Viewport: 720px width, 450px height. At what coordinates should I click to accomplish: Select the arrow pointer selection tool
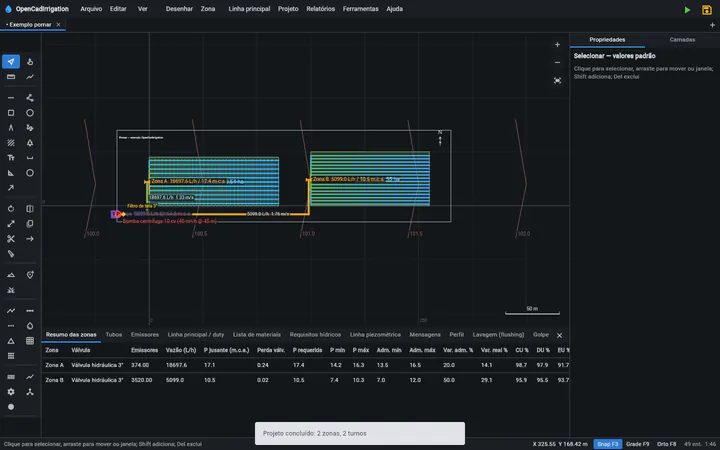tap(11, 62)
